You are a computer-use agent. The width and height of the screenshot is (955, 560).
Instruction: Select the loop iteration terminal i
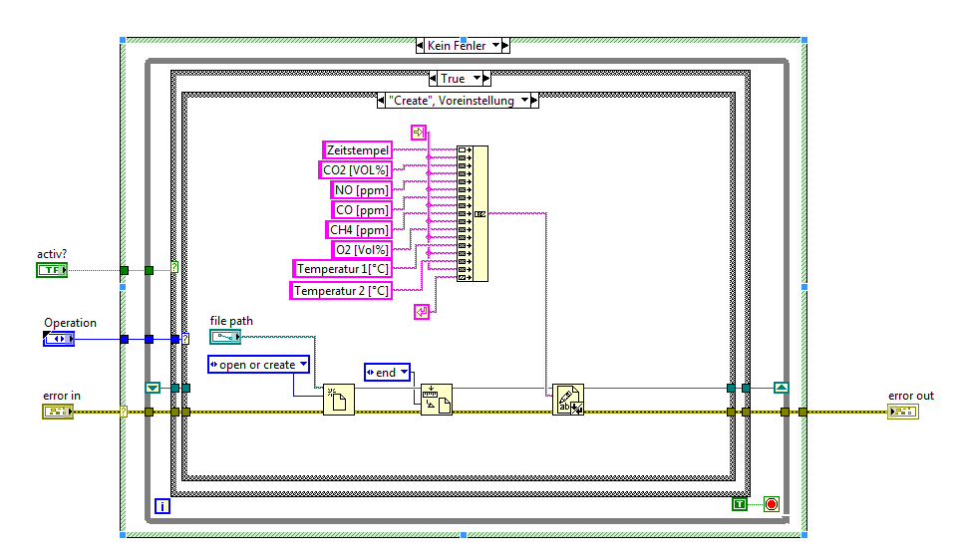pyautogui.click(x=162, y=506)
